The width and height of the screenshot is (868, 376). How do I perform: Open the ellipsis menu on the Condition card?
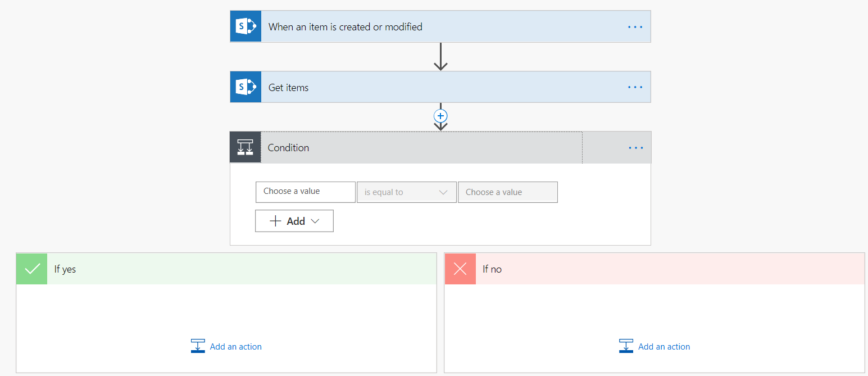click(635, 147)
